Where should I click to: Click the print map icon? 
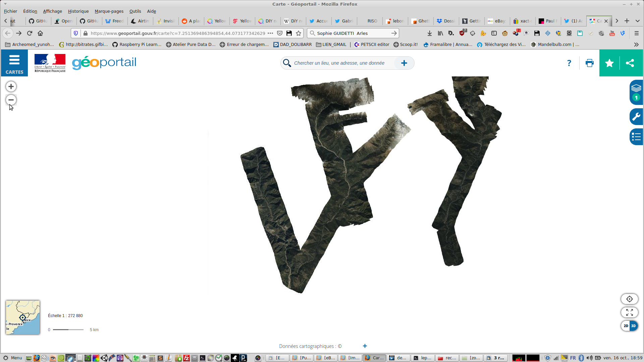589,63
